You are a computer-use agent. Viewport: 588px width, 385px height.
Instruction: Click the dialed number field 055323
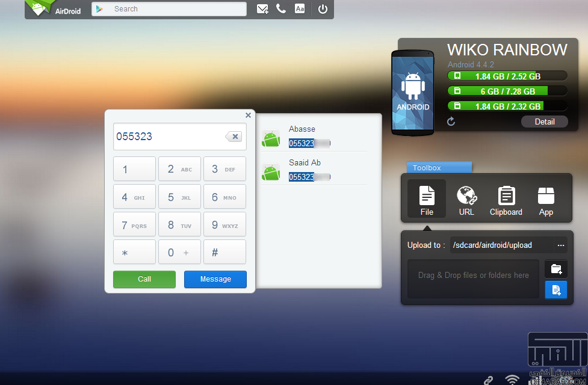[179, 137]
